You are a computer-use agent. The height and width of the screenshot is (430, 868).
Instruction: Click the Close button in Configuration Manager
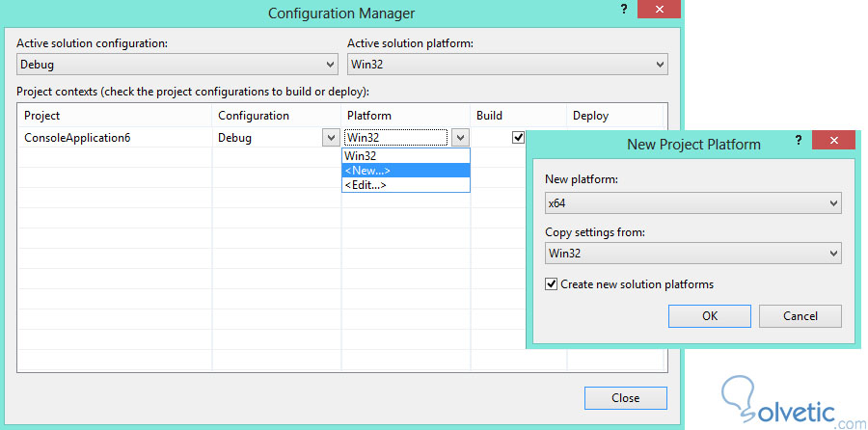click(x=625, y=397)
